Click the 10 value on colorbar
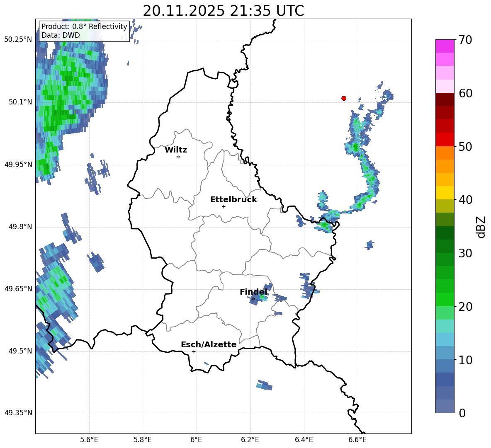The width and height of the screenshot is (491, 448). (x=466, y=360)
